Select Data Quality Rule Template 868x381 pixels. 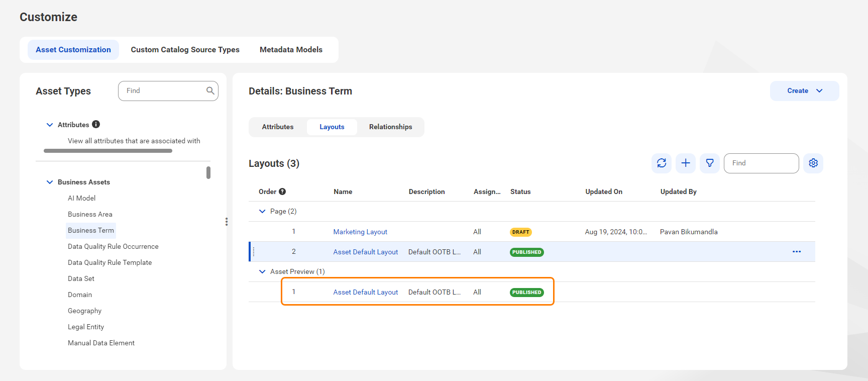110,262
